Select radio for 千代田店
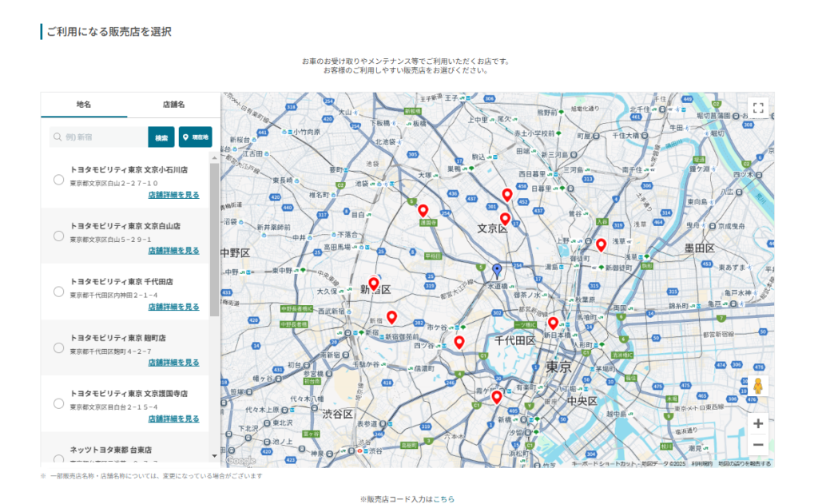Viewport: 818px width, 504px height. click(x=58, y=292)
